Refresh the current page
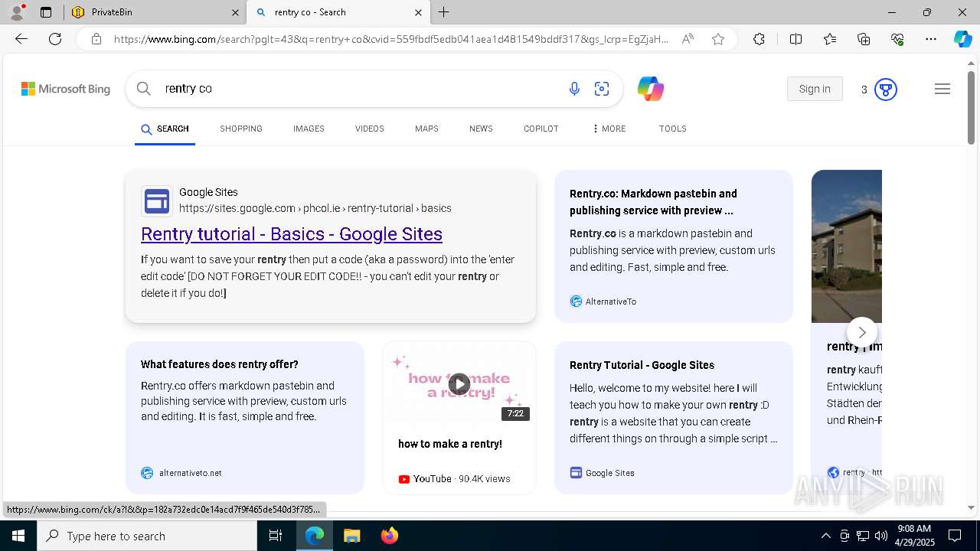Image resolution: width=980 pixels, height=551 pixels. [55, 39]
